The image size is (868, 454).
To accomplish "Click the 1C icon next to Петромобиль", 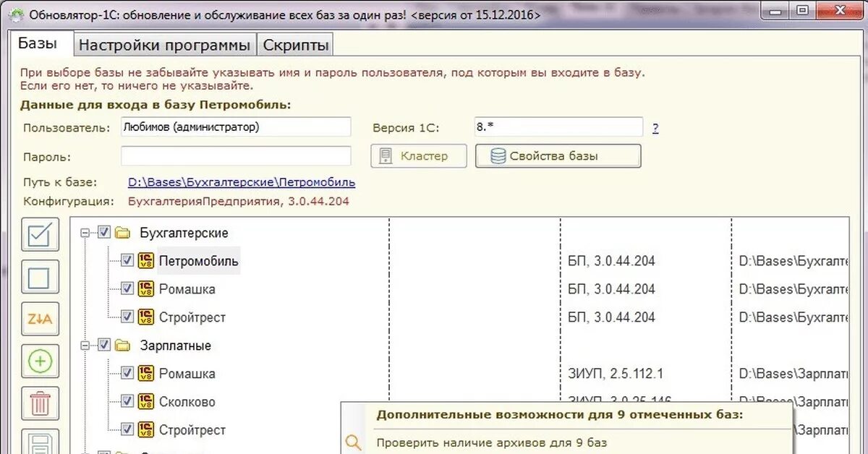I will pos(146,260).
